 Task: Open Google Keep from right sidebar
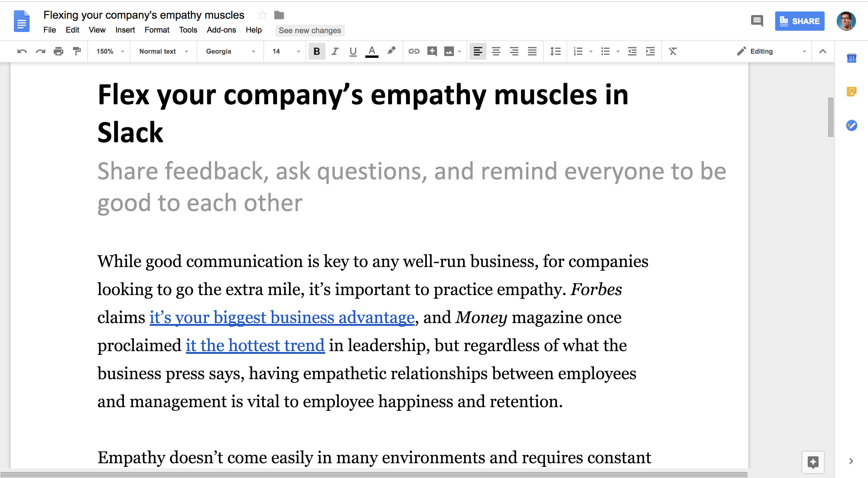(x=852, y=92)
